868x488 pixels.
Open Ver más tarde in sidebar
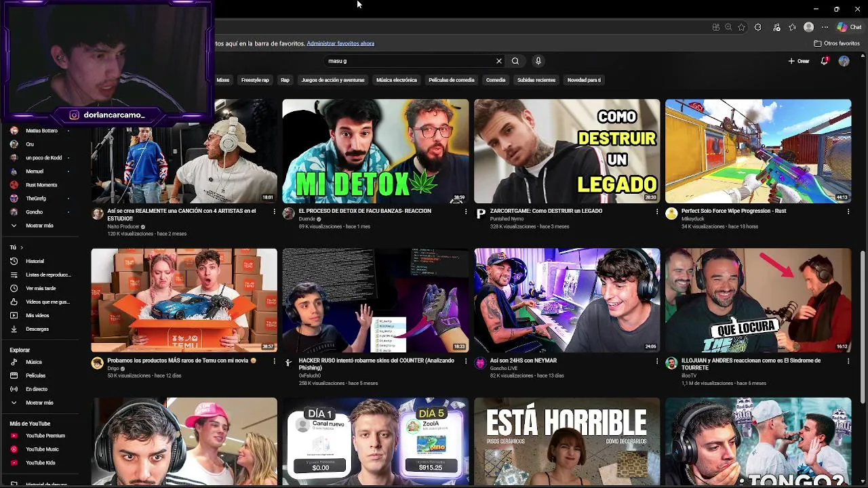pyautogui.click(x=41, y=288)
